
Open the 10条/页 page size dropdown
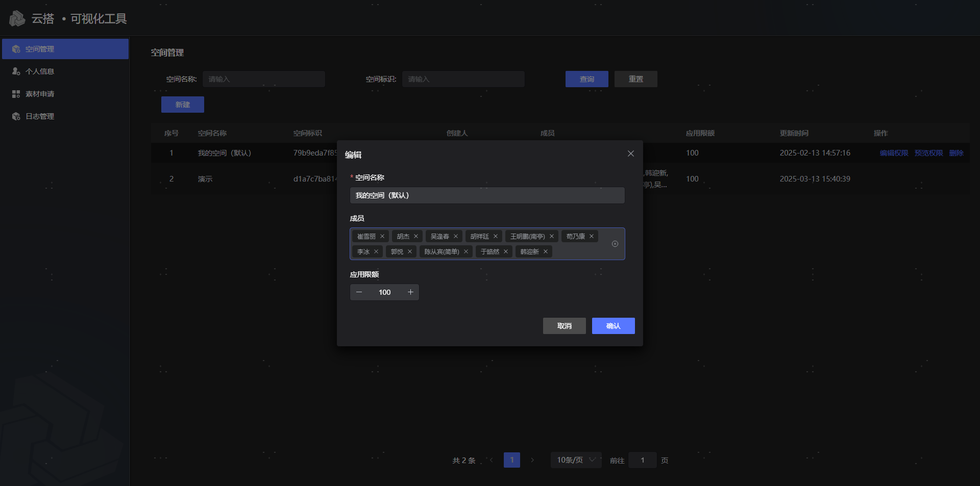click(x=576, y=461)
